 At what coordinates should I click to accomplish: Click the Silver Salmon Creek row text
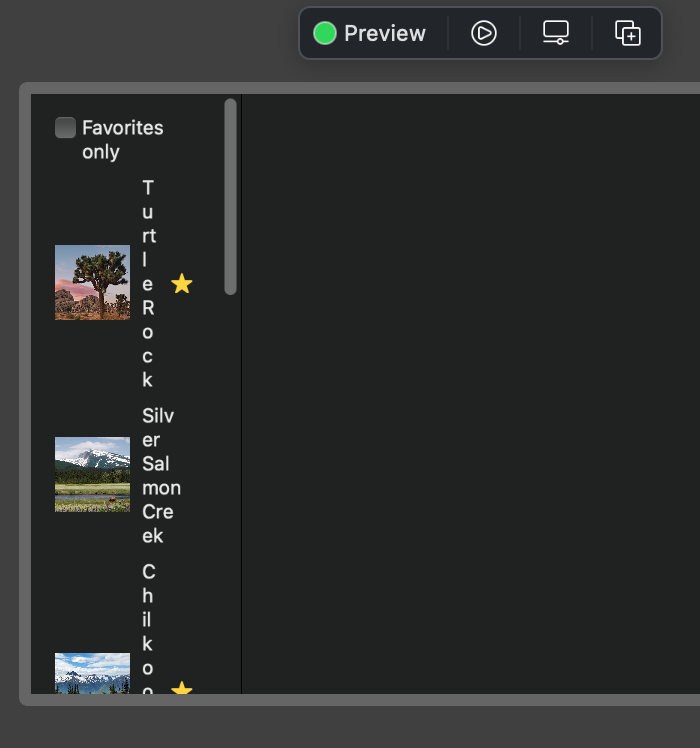[161, 476]
